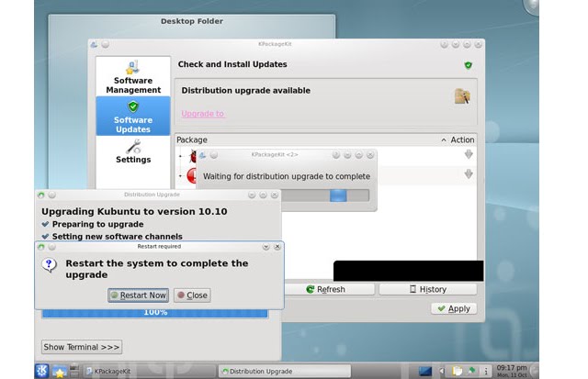
Task: Open the K application launcher menu
Action: click(42, 371)
